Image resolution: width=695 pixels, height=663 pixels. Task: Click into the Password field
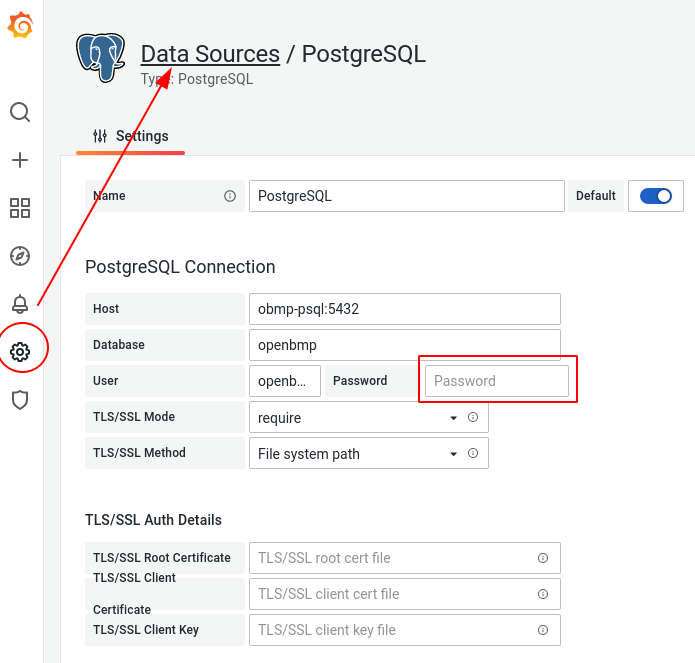coord(497,381)
